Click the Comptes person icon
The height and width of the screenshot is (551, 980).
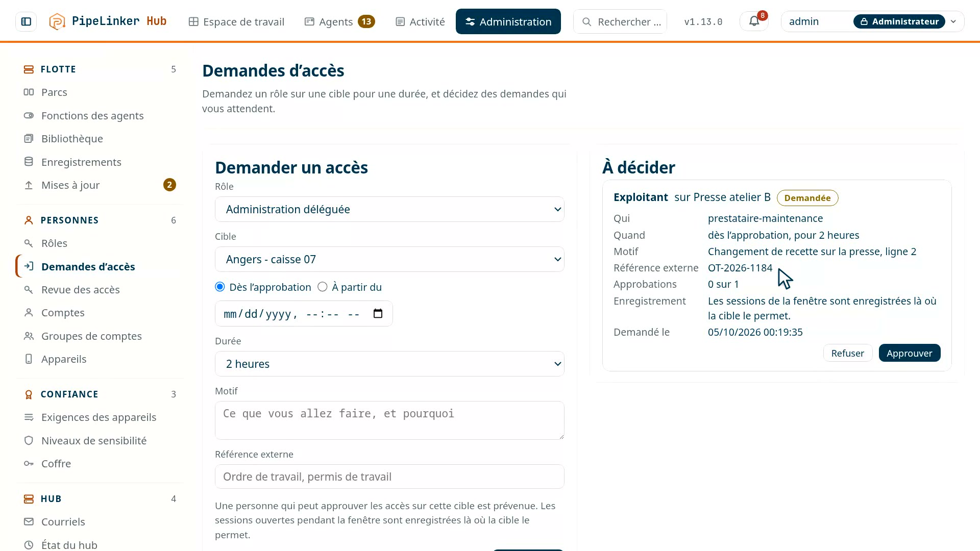(29, 313)
